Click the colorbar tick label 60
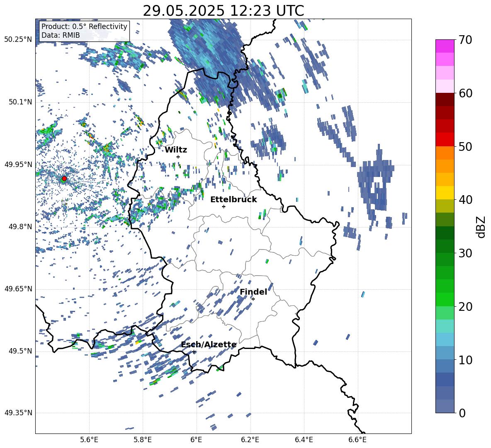 pyautogui.click(x=465, y=93)
